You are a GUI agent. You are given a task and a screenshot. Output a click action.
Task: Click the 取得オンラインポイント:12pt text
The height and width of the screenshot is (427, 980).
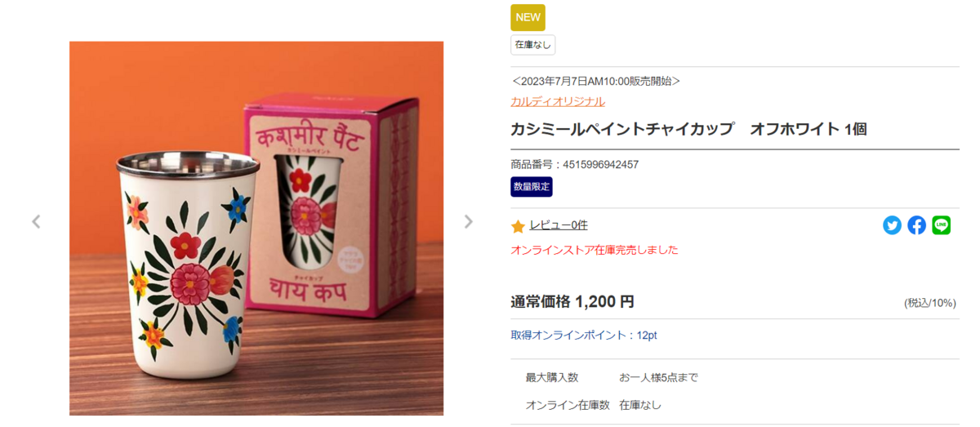(584, 336)
